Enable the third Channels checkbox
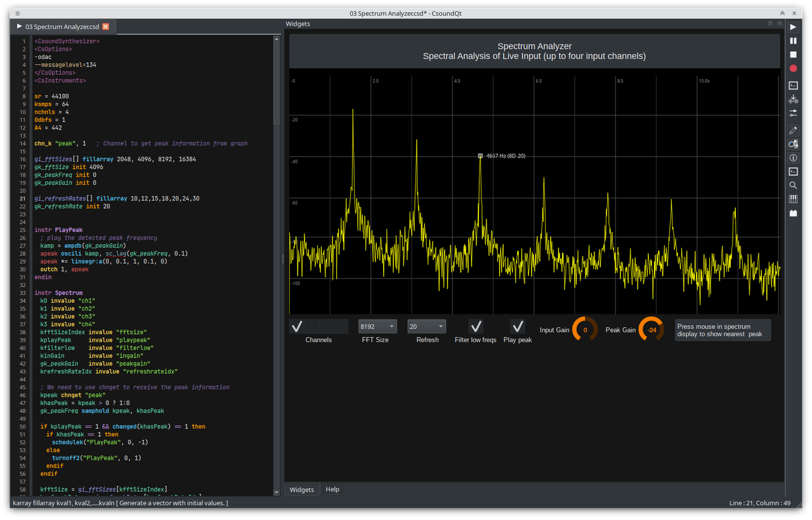The height and width of the screenshot is (520, 812). 326,326
